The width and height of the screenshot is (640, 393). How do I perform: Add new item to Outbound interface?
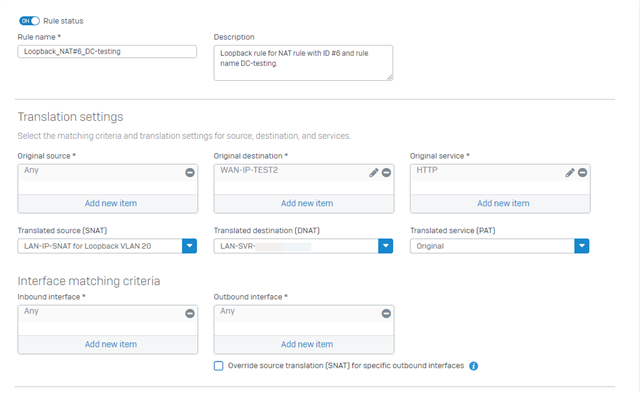pos(307,344)
